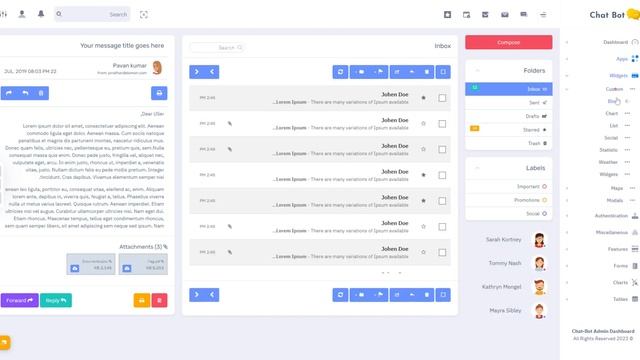The width and height of the screenshot is (640, 360).
Task: Click the forward arrow icon in the message header
Action: coord(9,93)
